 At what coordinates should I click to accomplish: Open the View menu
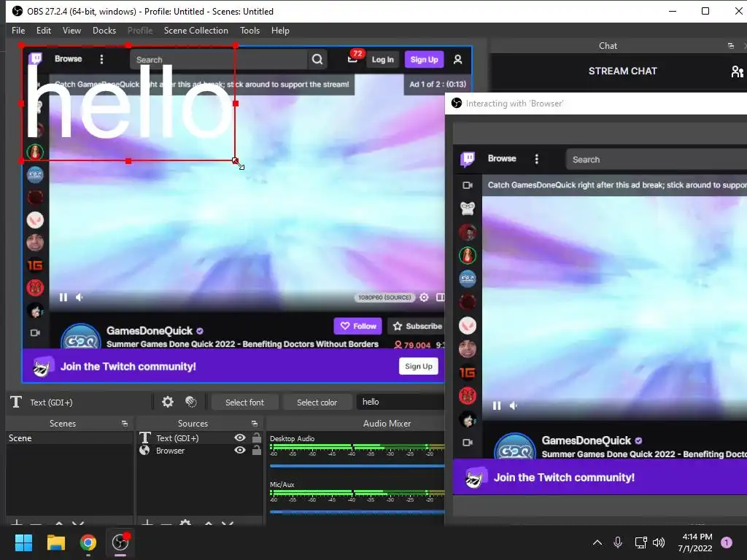click(x=72, y=31)
